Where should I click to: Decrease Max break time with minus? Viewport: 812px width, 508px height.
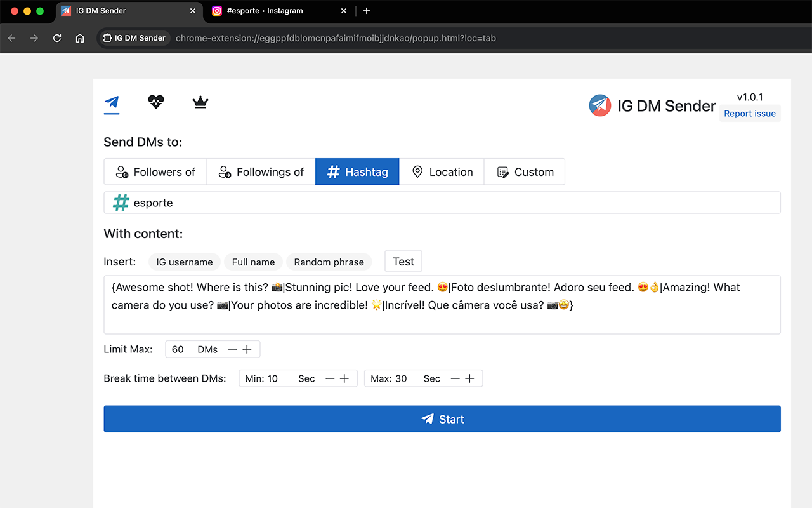coord(455,378)
